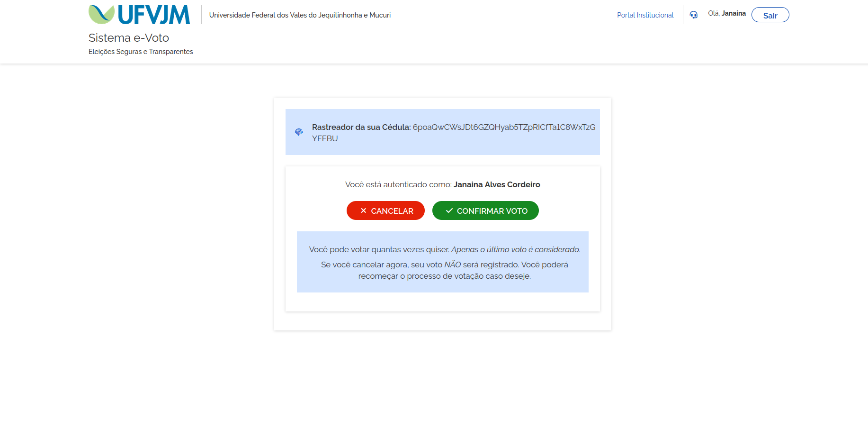The image size is (868, 429).
Task: Click the checkmark icon in Confirmar Voto
Action: click(449, 210)
